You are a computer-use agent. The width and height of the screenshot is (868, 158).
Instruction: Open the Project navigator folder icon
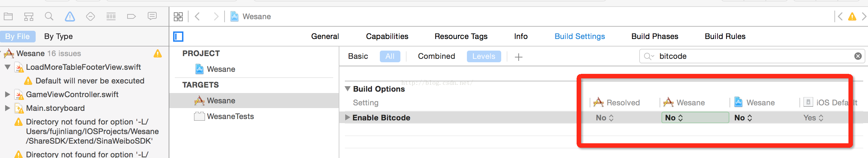8,16
